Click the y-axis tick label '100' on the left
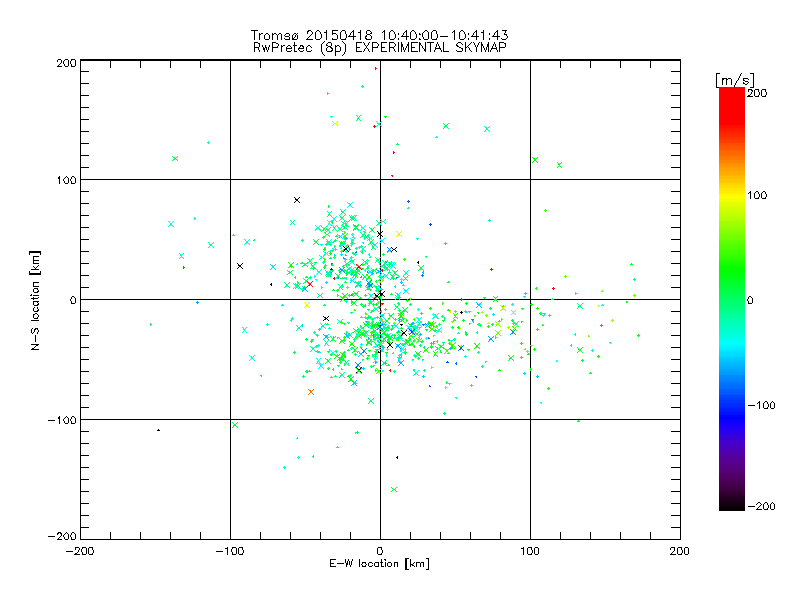 pyautogui.click(x=66, y=180)
